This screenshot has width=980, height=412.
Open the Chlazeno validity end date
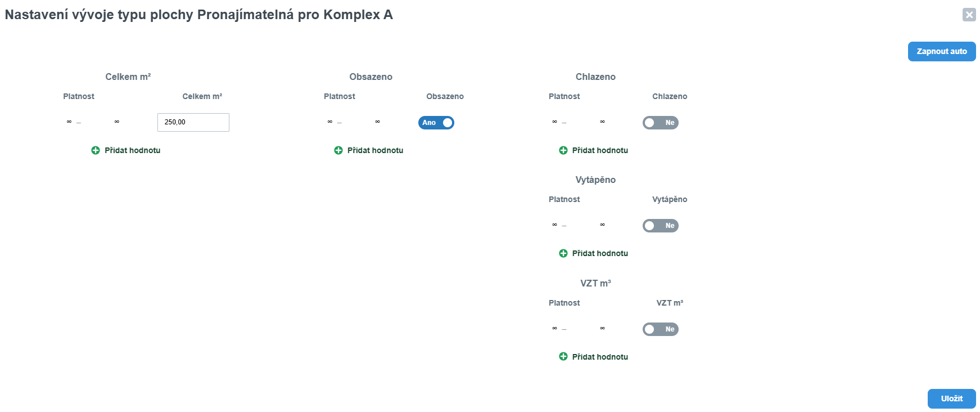(x=602, y=122)
